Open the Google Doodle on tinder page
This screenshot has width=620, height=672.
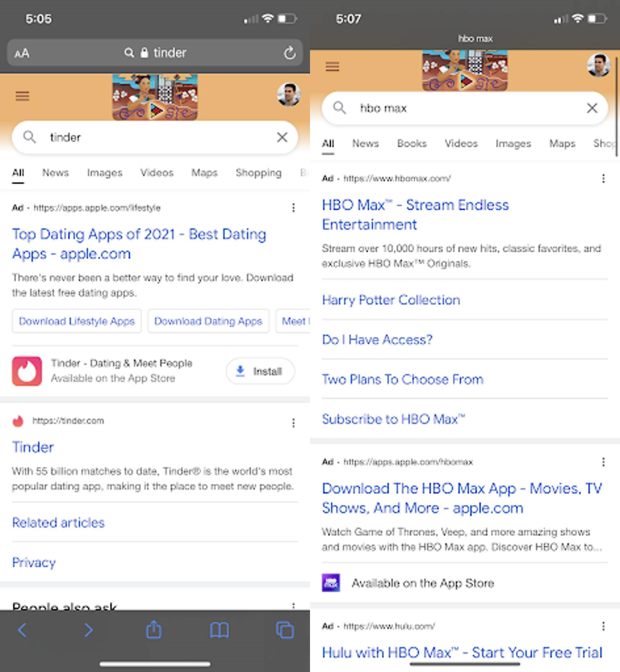tap(155, 97)
